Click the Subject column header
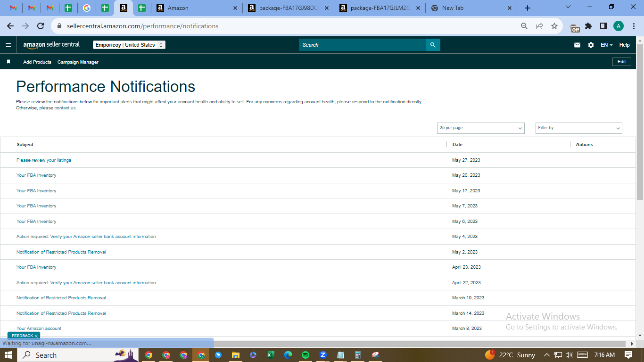644x362 pixels. (25, 145)
